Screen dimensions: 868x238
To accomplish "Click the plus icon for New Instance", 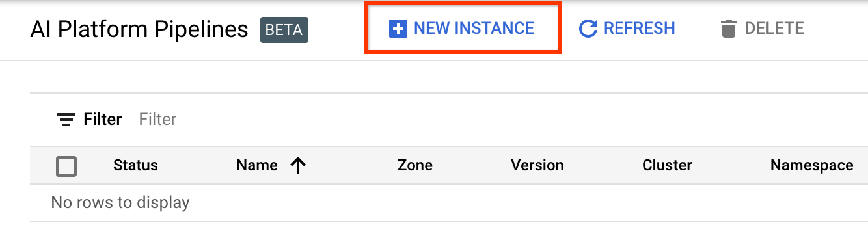I will pos(398,29).
